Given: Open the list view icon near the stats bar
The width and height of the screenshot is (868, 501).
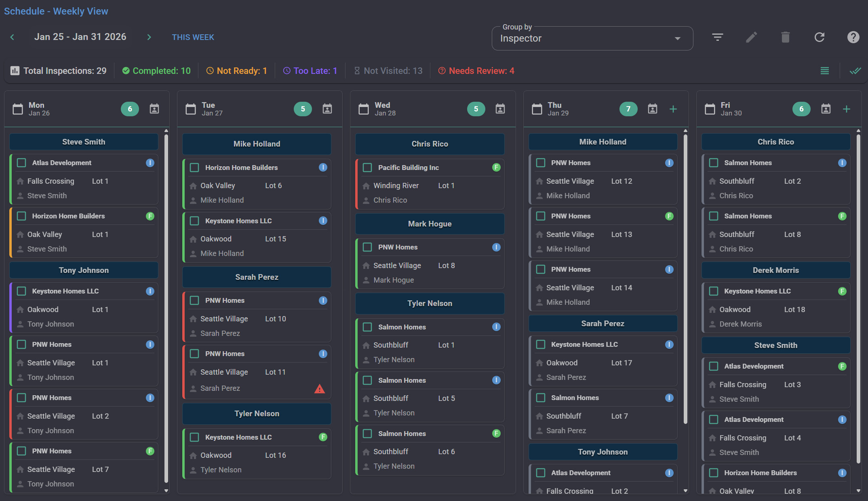Looking at the screenshot, I should pos(824,71).
